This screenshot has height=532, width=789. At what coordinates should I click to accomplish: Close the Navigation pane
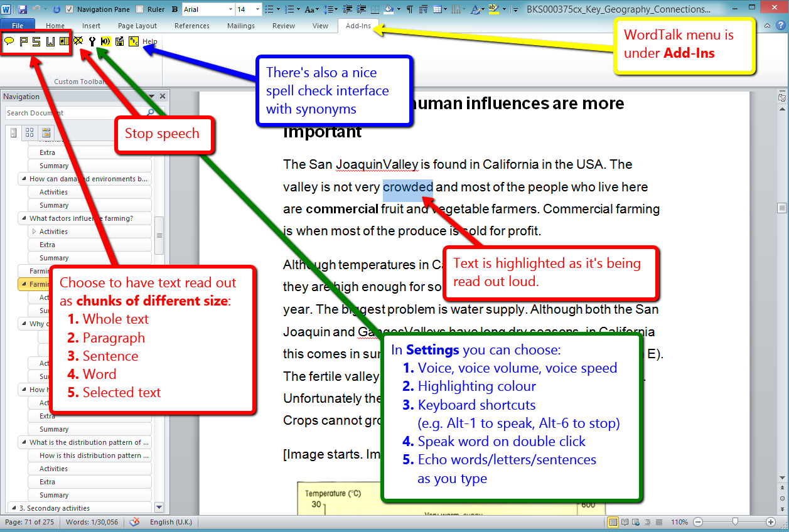coord(163,97)
